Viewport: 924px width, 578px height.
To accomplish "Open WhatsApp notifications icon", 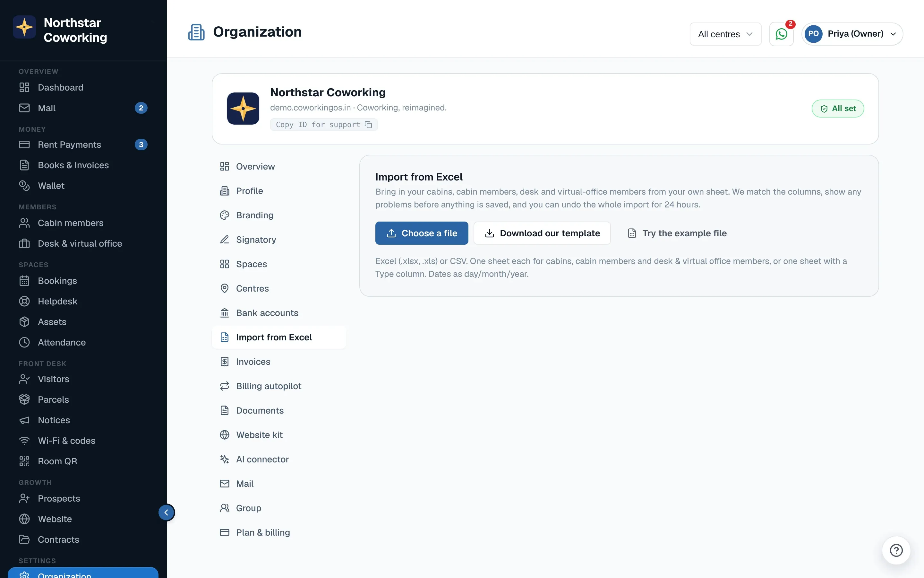I will (x=781, y=34).
